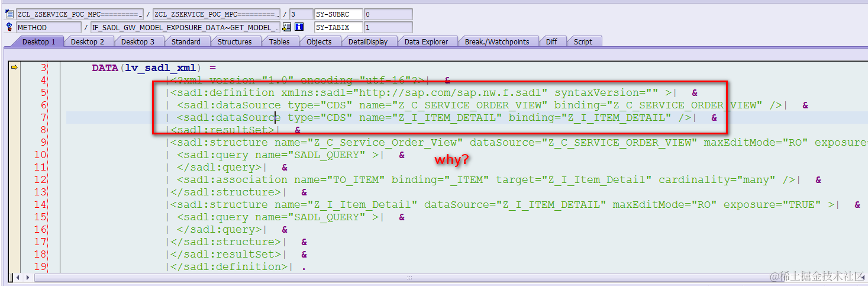Open the Script tab
This screenshot has width=868, height=286.
[583, 41]
